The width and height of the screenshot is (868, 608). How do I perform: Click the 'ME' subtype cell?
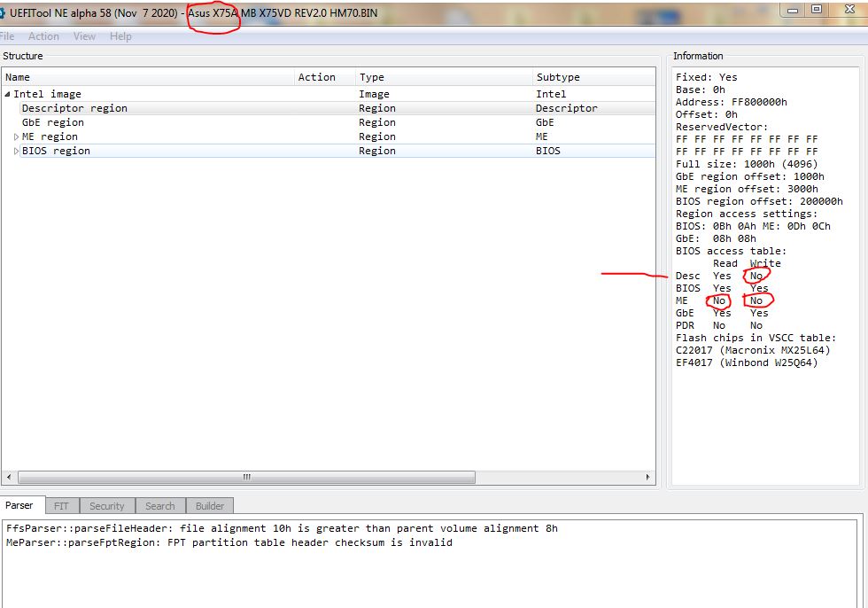541,136
